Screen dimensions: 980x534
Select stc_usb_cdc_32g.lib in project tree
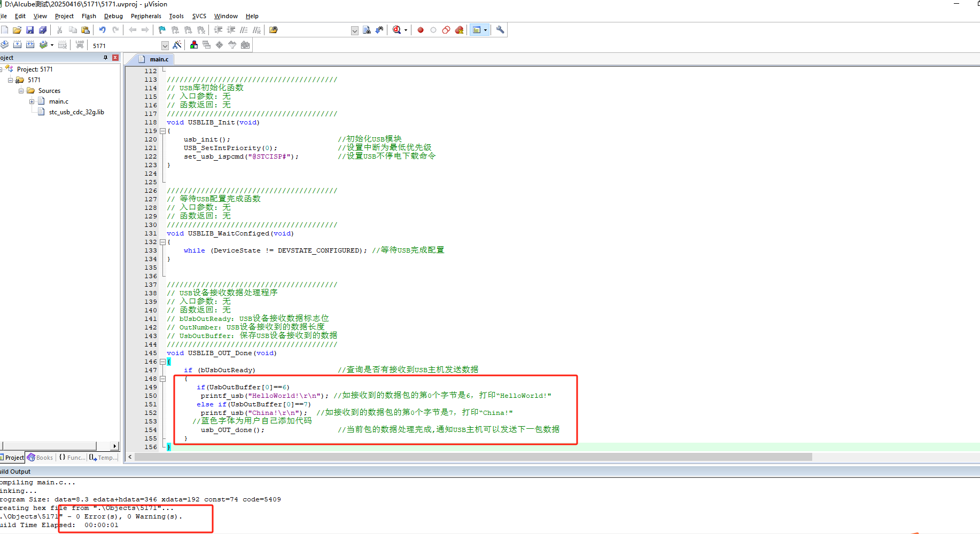(76, 112)
